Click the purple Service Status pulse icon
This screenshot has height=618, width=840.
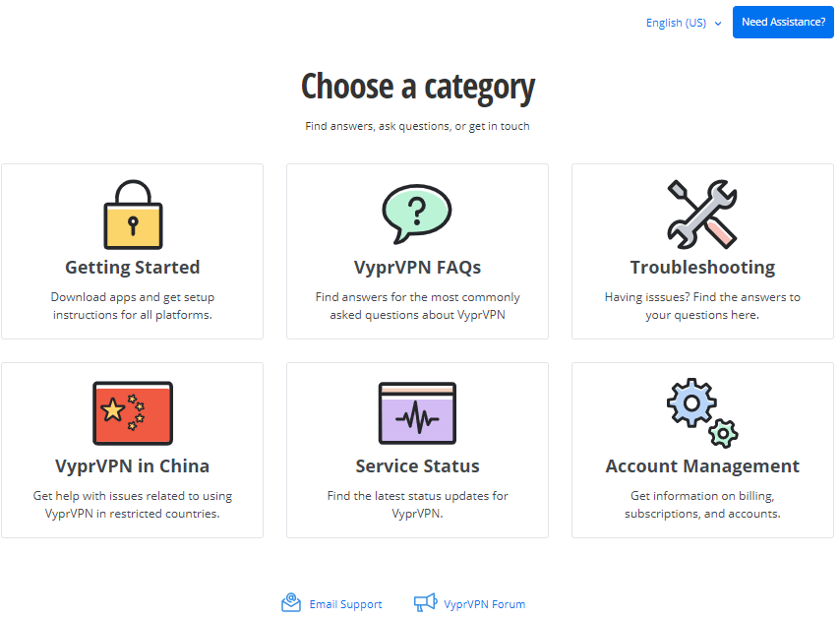pos(417,413)
